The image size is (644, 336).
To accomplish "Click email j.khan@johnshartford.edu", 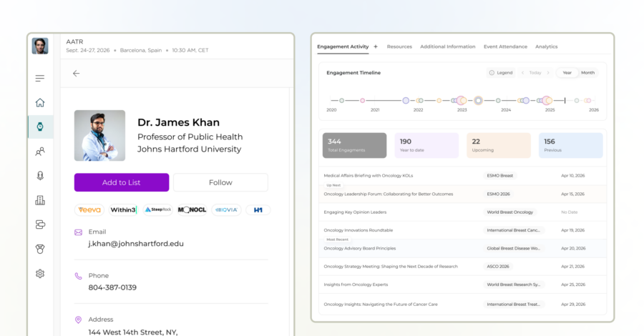I will pos(136,244).
